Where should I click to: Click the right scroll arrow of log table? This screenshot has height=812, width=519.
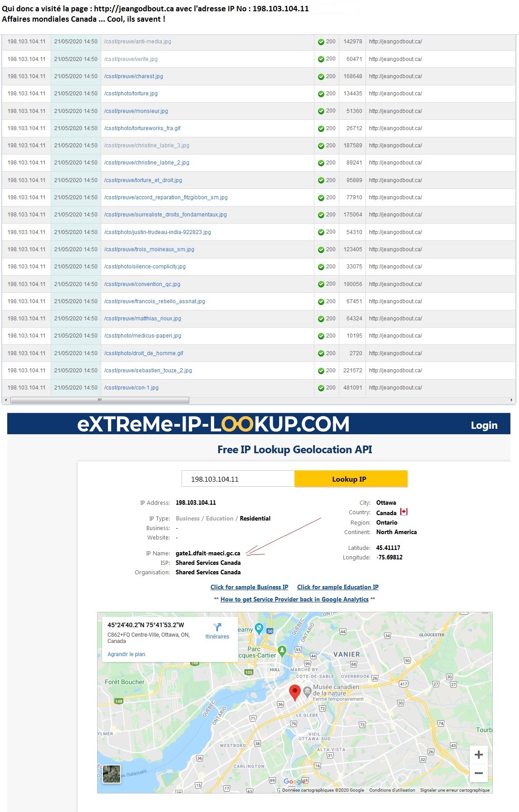(x=511, y=400)
